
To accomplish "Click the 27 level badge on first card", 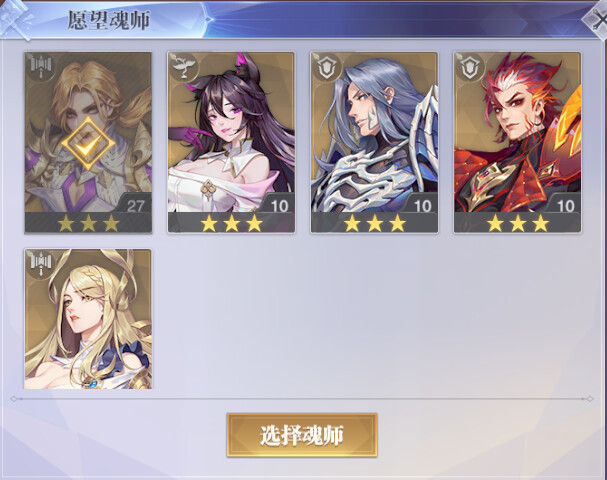I will tap(135, 206).
